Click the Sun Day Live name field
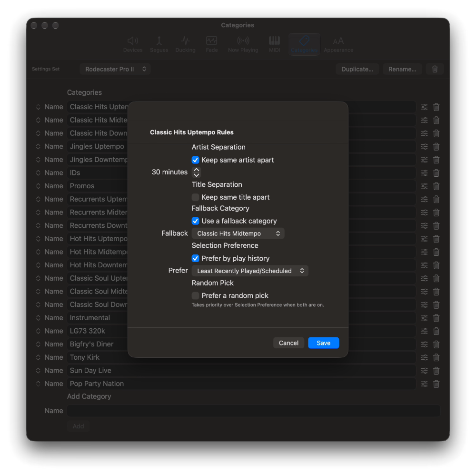This screenshot has height=476, width=476. (x=241, y=371)
